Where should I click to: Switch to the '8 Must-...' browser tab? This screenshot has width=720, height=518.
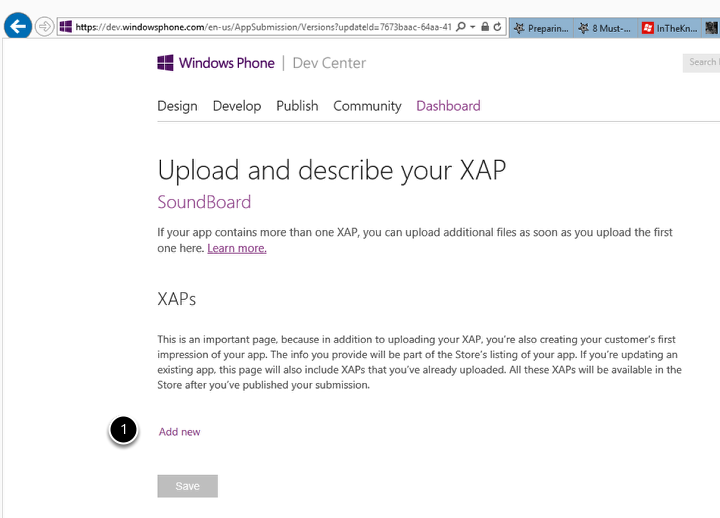pyautogui.click(x=605, y=28)
